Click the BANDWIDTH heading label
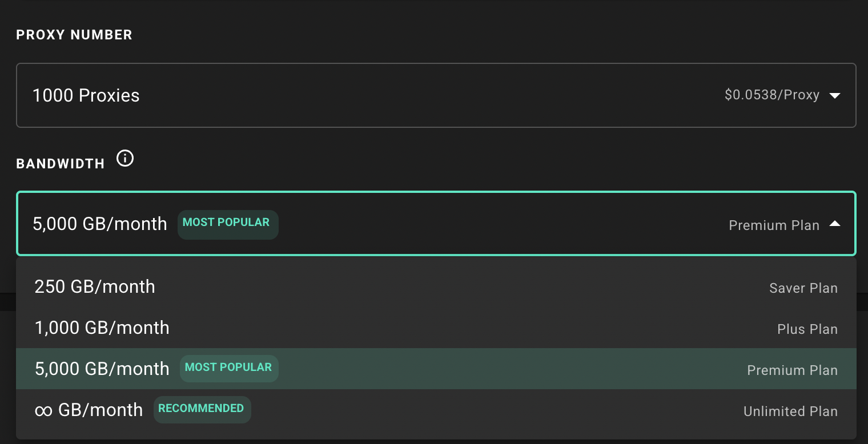 pyautogui.click(x=61, y=164)
